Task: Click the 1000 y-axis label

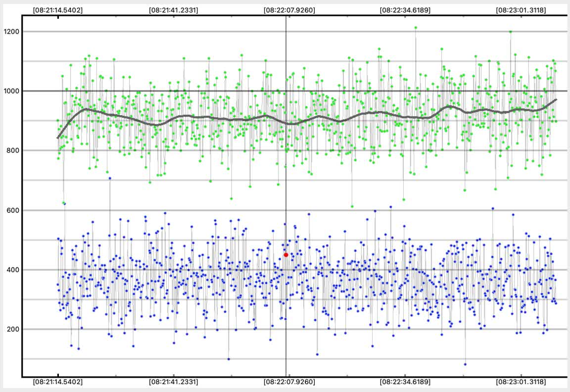Action: pyautogui.click(x=10, y=91)
